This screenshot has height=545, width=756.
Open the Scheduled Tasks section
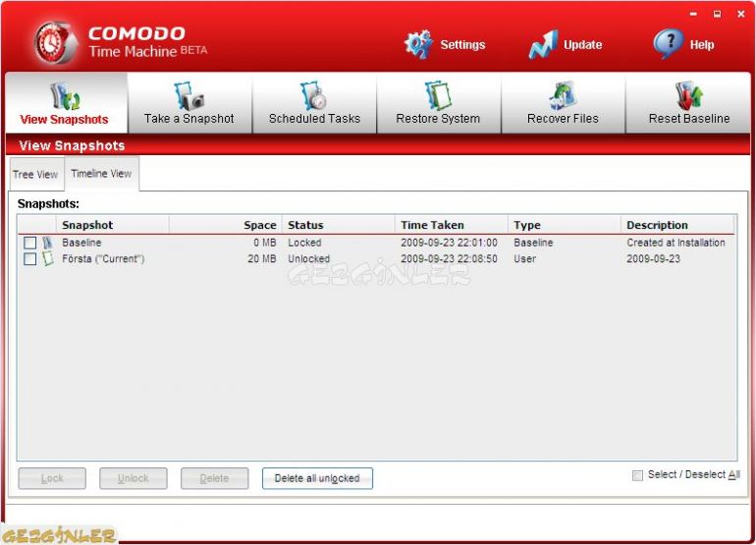(x=314, y=103)
